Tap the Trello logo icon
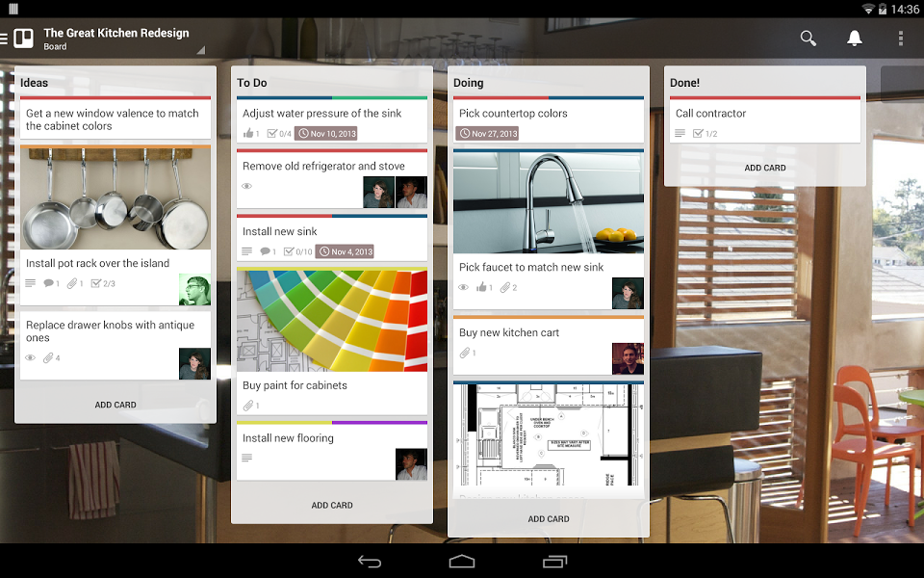 pos(23,39)
